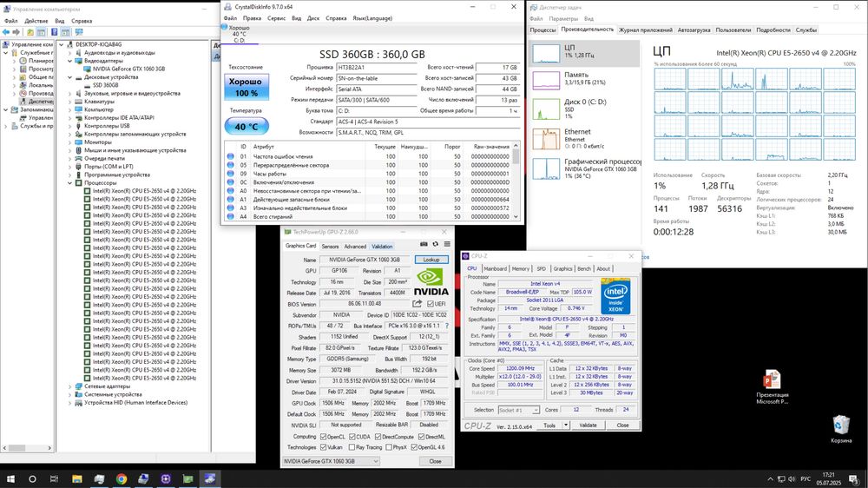
Task: Open Язык(Language) menu in CrystalDiskInfo
Action: coord(372,18)
